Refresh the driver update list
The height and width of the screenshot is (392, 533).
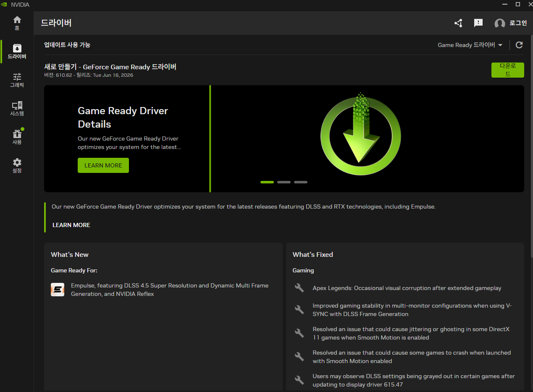click(x=519, y=45)
